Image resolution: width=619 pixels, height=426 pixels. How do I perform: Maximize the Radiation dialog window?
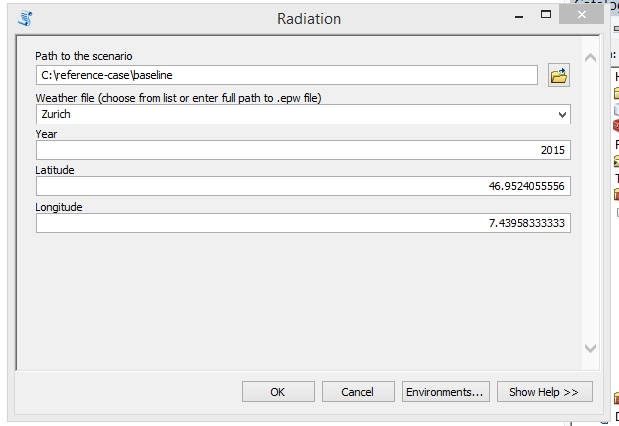coord(546,15)
